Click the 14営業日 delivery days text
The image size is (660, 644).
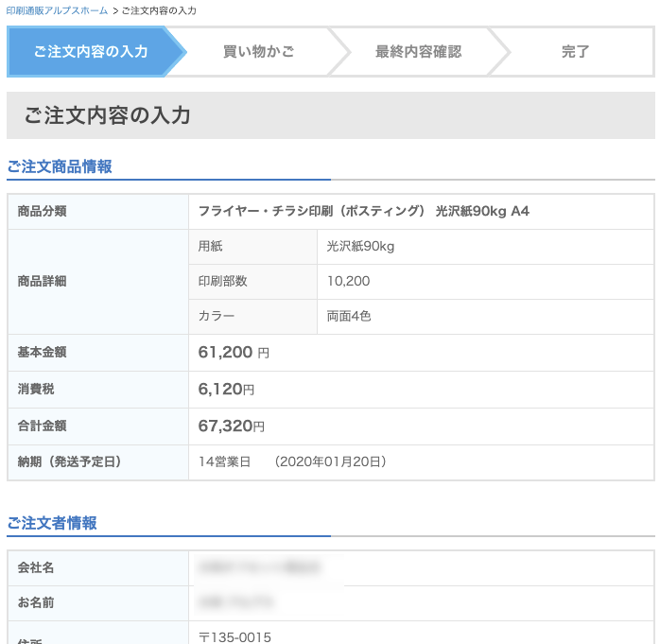click(224, 461)
